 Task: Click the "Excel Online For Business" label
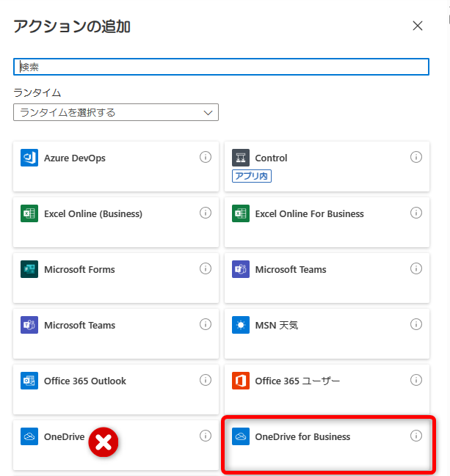click(309, 214)
